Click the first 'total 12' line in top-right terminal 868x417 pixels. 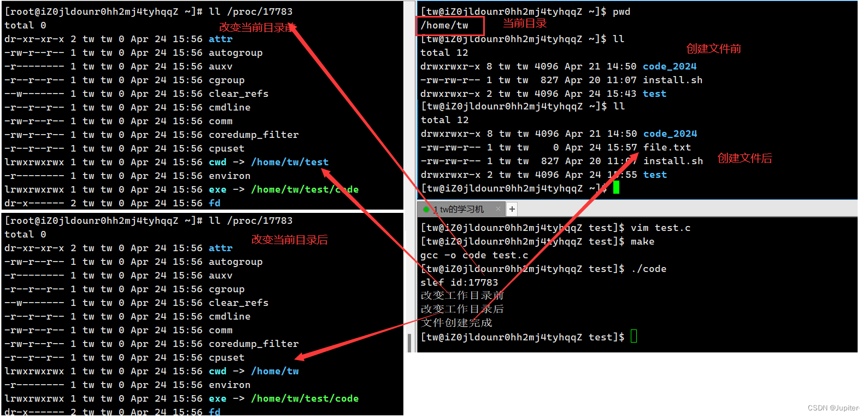[444, 53]
